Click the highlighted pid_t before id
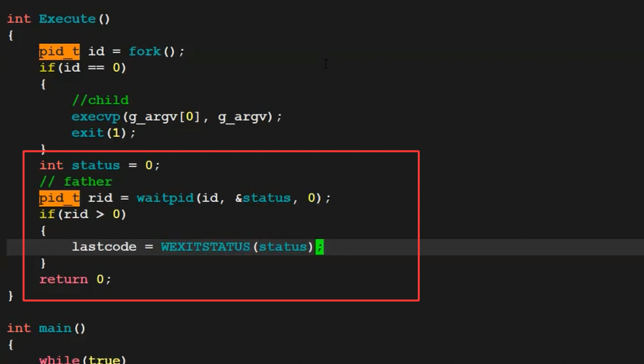Image resolution: width=644 pixels, height=364 pixels. tap(59, 51)
